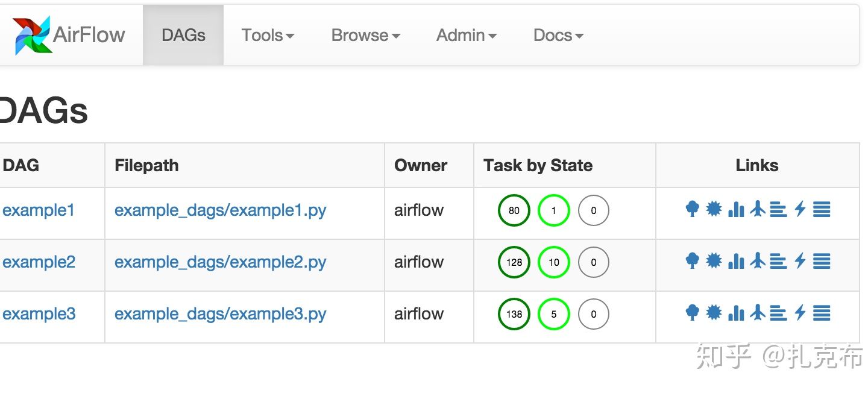Click the AirFlow pinwheel logo
Viewport: 868px width, 393px height.
click(x=32, y=36)
